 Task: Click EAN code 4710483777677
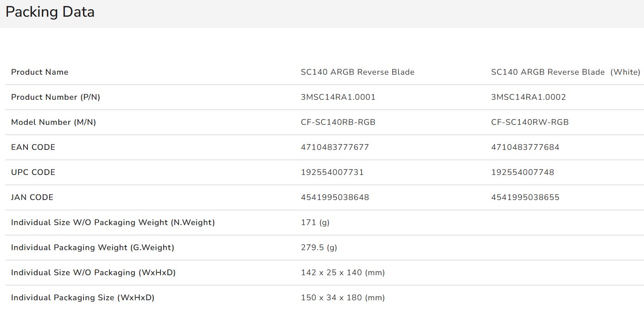click(335, 147)
